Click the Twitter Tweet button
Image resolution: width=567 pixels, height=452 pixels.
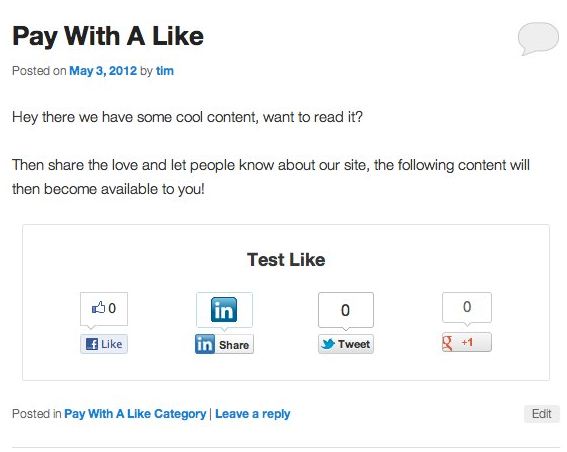346,344
